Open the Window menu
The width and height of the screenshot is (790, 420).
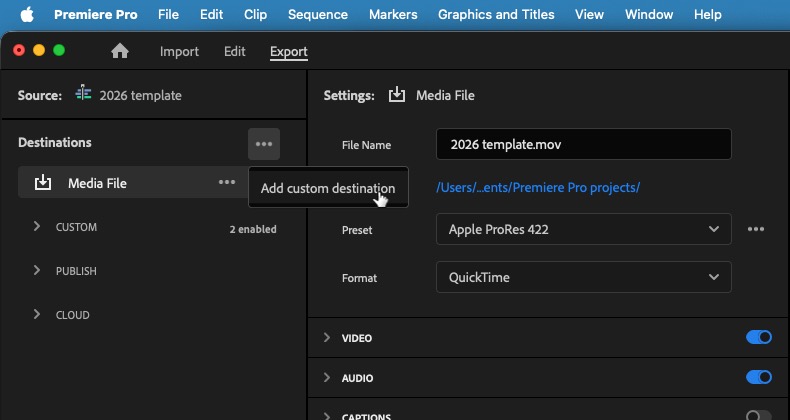tap(649, 15)
